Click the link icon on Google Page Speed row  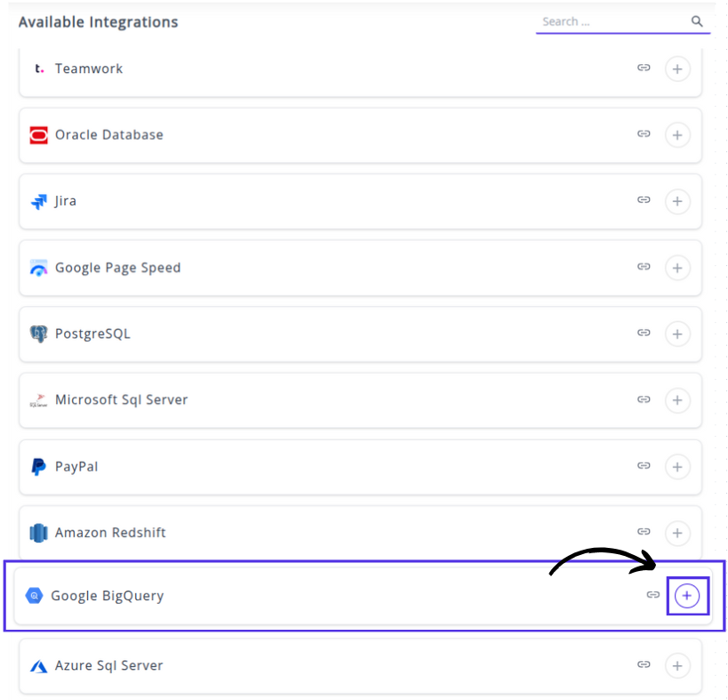(x=644, y=267)
